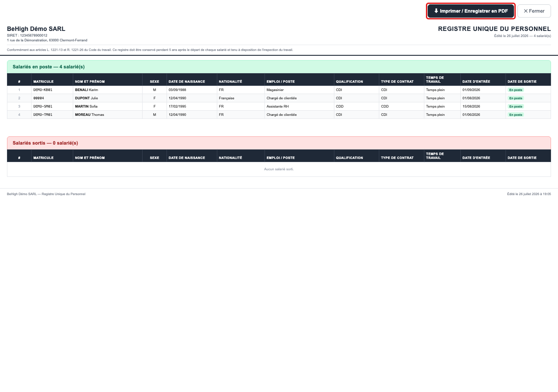Click nationality value Française
Viewport: 558px width, 392px height.
[x=227, y=98]
